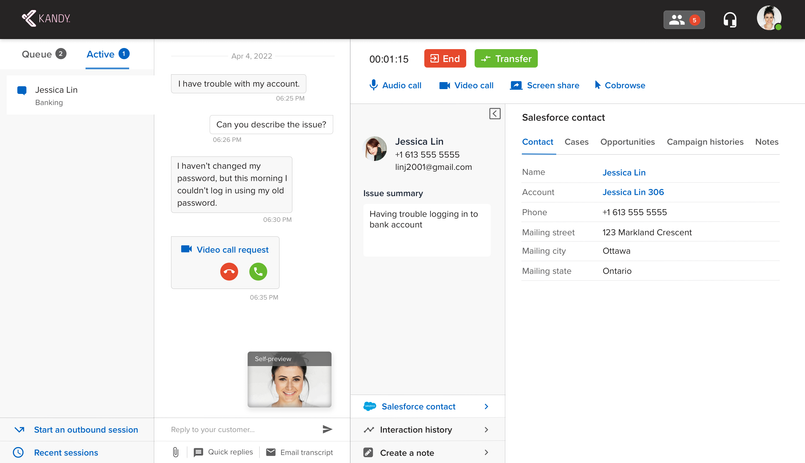Click message "Can you describe the issue?"
The image size is (805, 463).
coord(271,125)
